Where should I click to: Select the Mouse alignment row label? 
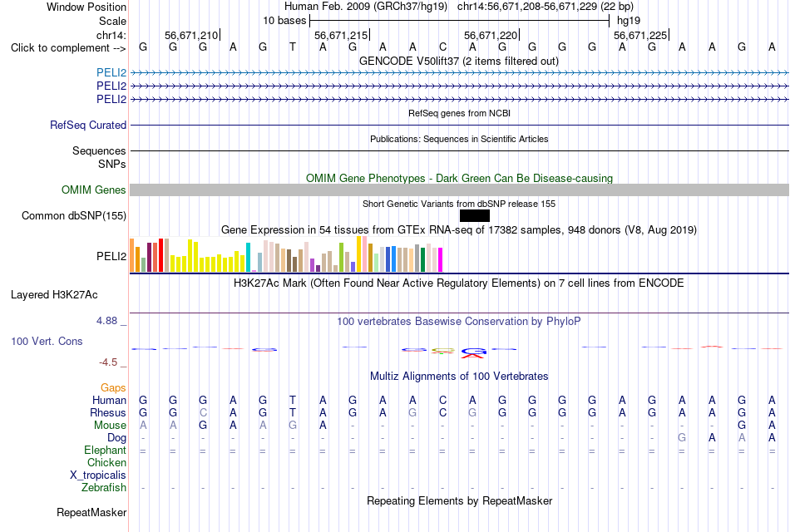pos(110,426)
